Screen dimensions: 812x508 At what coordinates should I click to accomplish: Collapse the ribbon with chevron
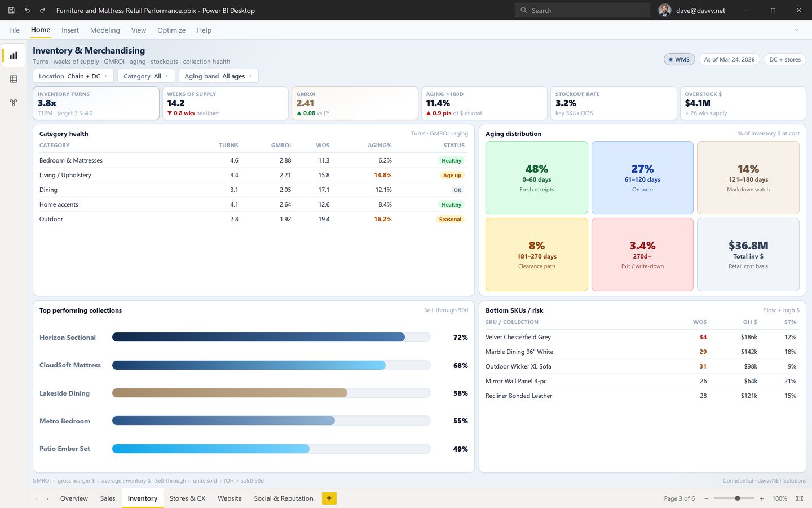tap(796, 30)
